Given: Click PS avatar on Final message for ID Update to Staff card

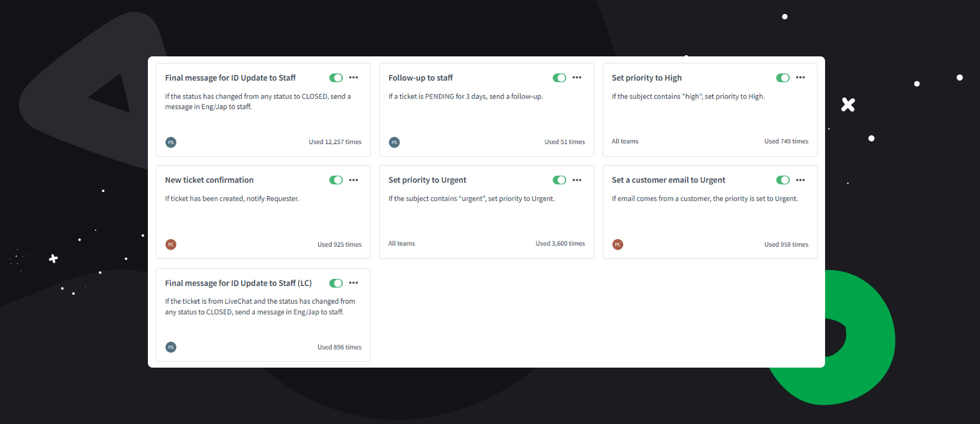Looking at the screenshot, I should tap(171, 142).
